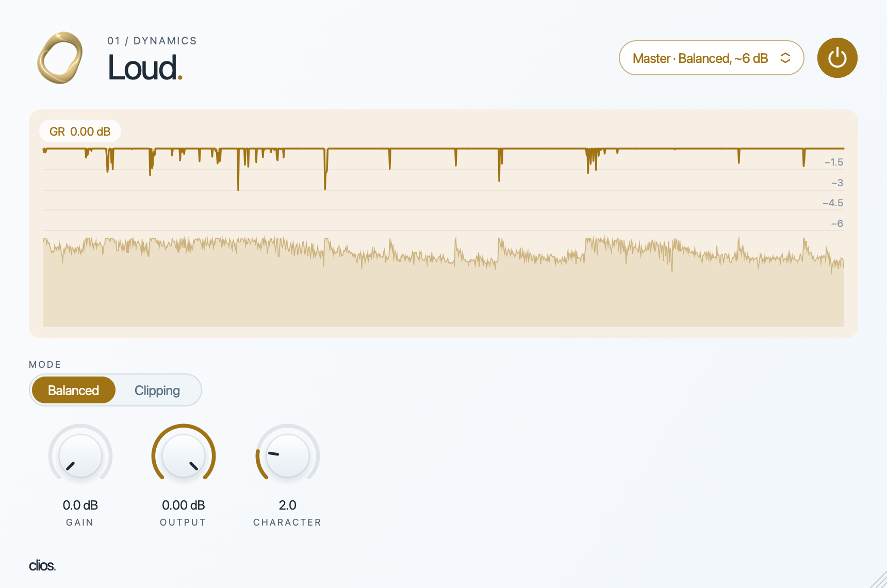Click the -6 scale label
The height and width of the screenshot is (588, 887).
(837, 223)
